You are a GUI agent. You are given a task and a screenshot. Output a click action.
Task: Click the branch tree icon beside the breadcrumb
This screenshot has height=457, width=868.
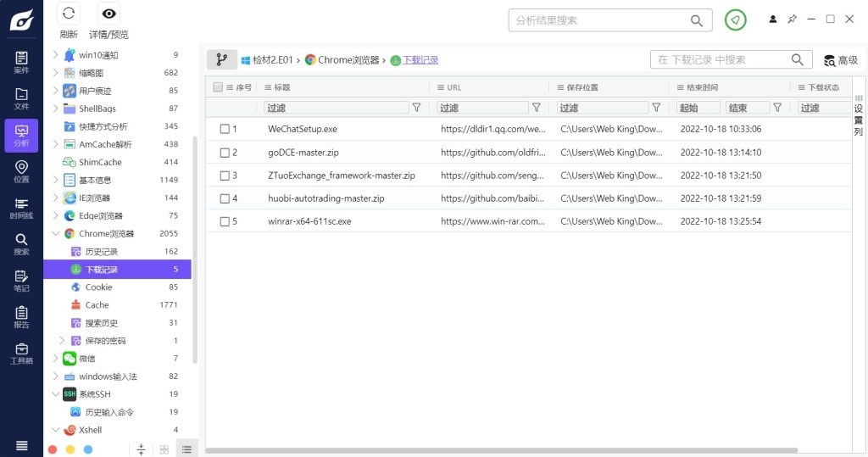221,59
